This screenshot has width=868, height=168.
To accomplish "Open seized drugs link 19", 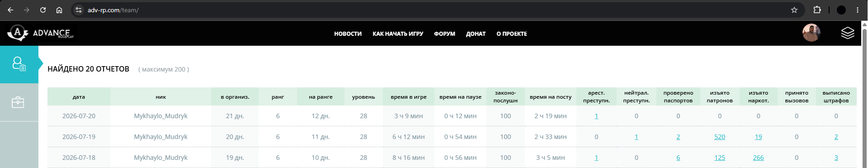I will pos(758,137).
